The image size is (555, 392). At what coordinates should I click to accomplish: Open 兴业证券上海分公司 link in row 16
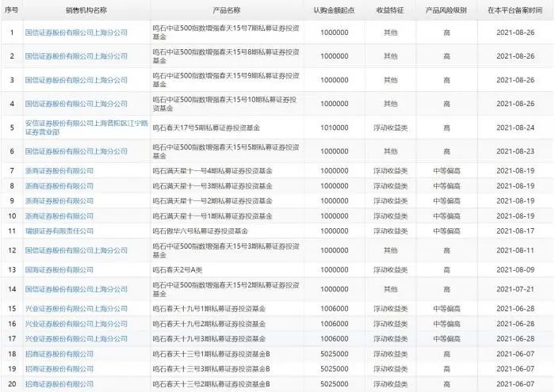76,324
